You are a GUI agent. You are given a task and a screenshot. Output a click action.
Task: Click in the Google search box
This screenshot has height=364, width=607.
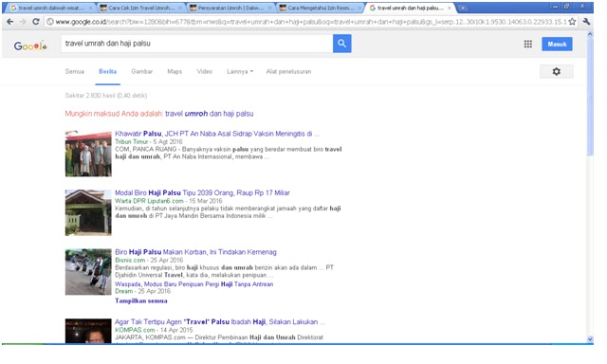coord(196,44)
